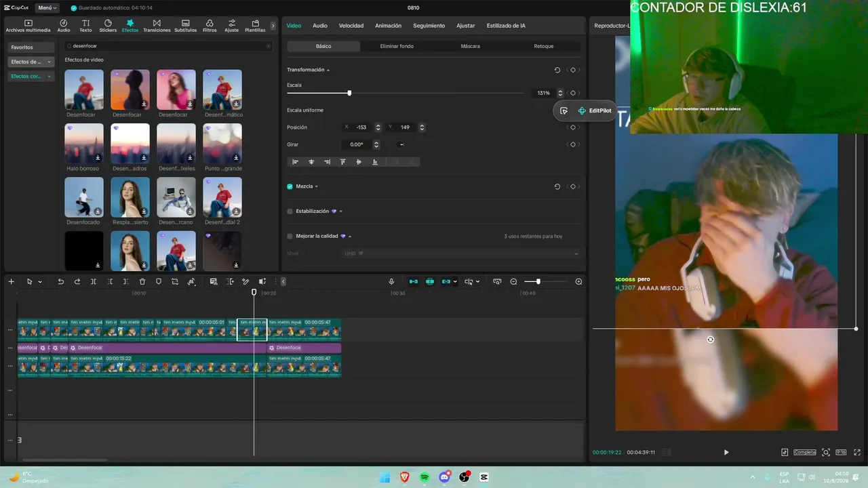Collapse the Transformación section
This screenshot has width=868, height=488.
(328, 70)
